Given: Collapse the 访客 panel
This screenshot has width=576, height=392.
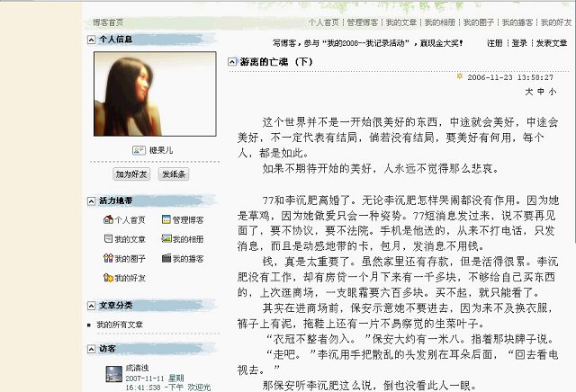Looking at the screenshot, I should point(91,349).
